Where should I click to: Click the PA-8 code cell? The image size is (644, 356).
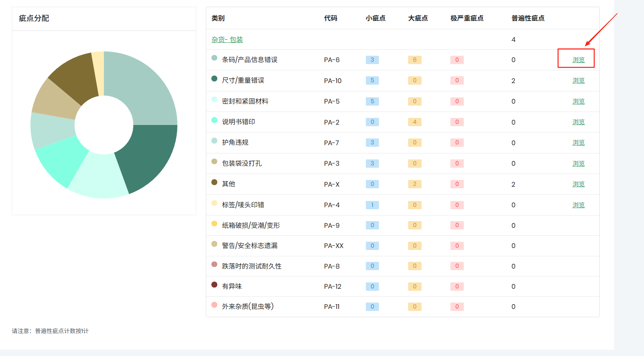click(332, 266)
